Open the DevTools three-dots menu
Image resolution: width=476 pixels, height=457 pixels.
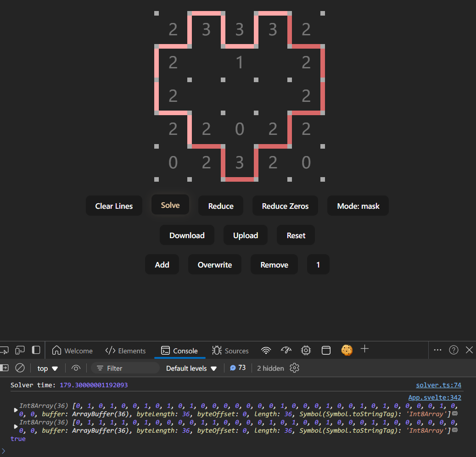click(x=437, y=350)
